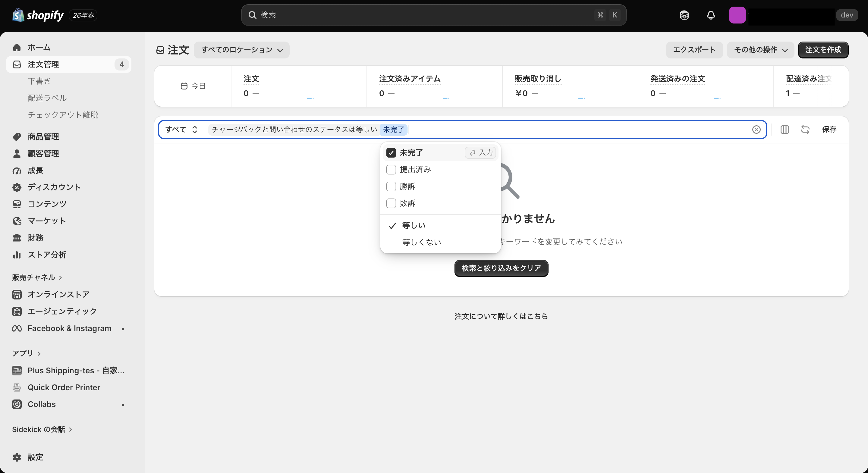Click the 注文を作成 button
The image size is (868, 473).
pos(823,50)
